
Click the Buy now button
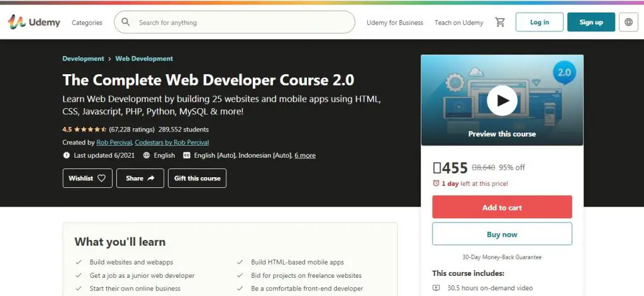coord(502,234)
